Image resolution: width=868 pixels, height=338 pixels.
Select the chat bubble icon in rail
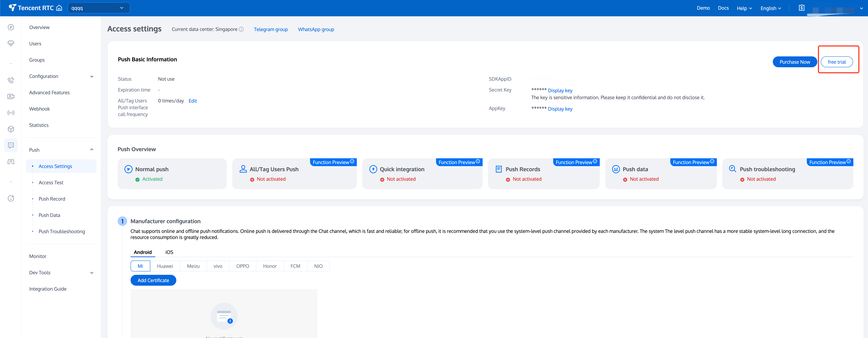11,145
